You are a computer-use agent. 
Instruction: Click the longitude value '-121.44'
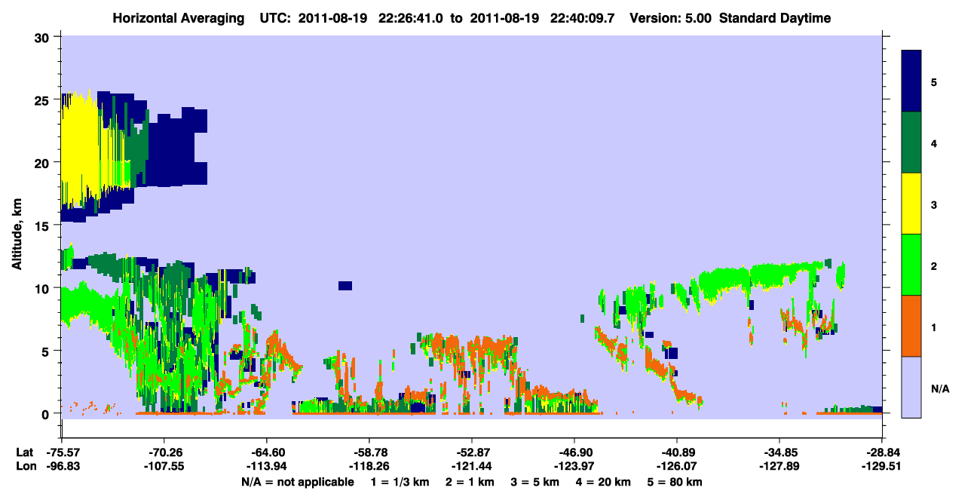coord(471,466)
